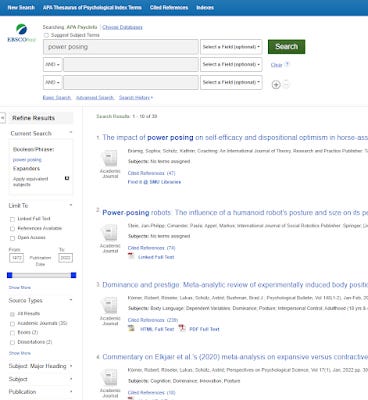Open AND operator dropdown on third row
Screen dimensions: 368x400
coord(52,82)
